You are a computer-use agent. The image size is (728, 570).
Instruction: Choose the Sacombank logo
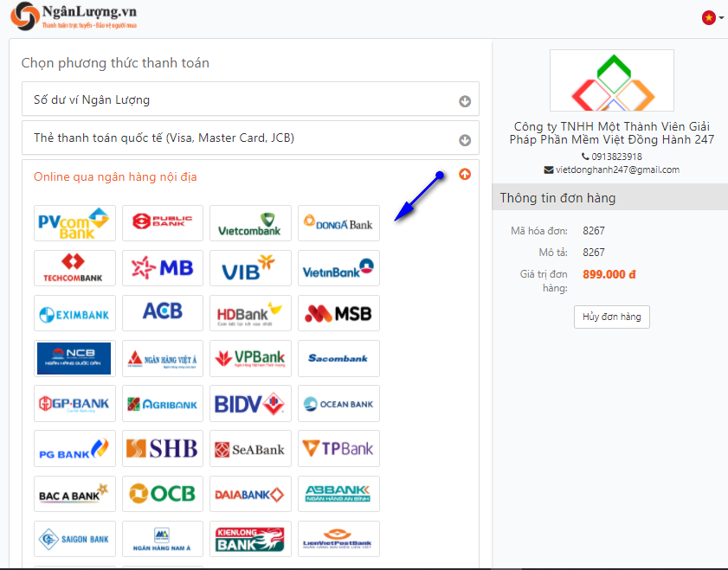click(x=338, y=358)
